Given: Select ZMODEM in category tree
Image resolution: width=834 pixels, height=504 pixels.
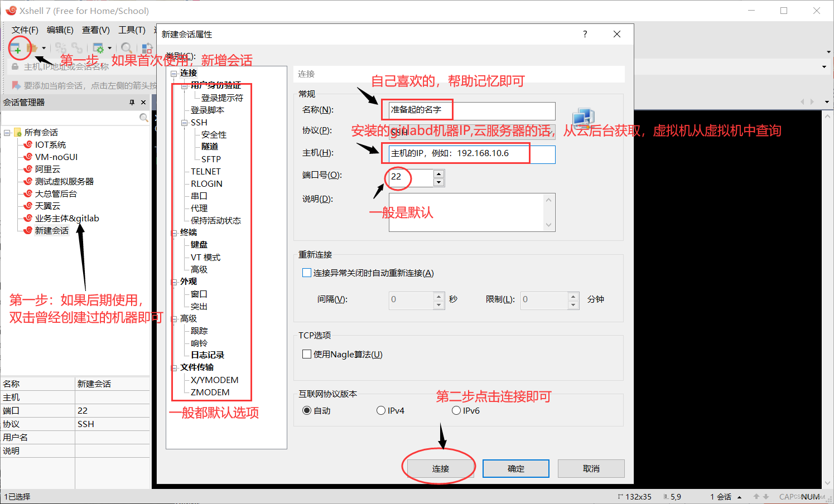Looking at the screenshot, I should pos(210,392).
